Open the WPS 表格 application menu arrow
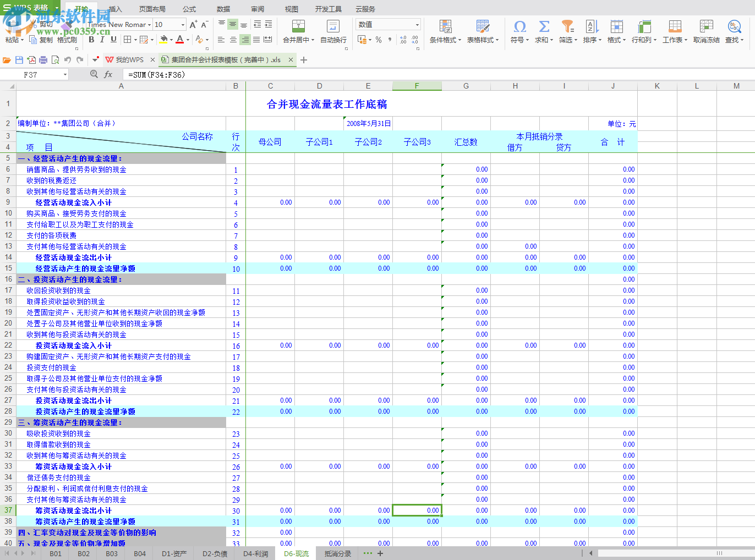755x560 pixels. 56,8
